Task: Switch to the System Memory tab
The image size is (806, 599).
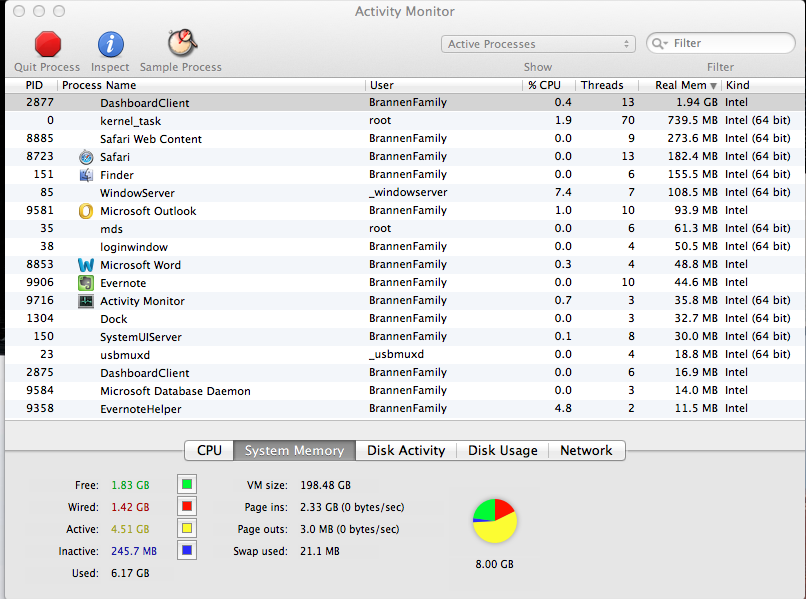Action: click(294, 450)
